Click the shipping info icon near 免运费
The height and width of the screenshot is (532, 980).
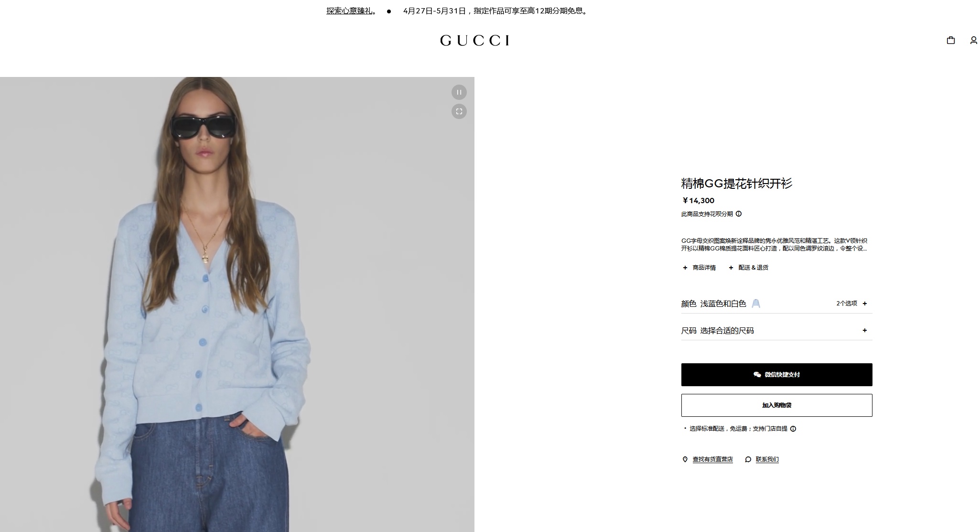coord(793,429)
